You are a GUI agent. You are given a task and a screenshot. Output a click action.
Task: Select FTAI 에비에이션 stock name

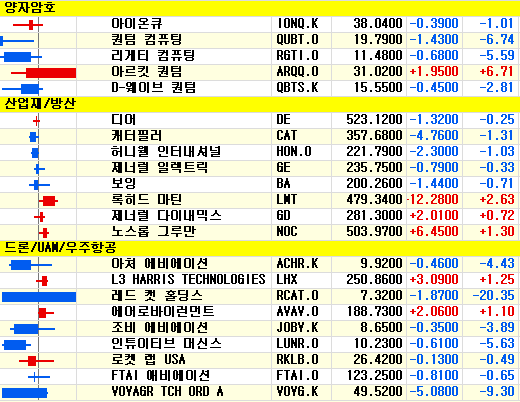(x=160, y=376)
